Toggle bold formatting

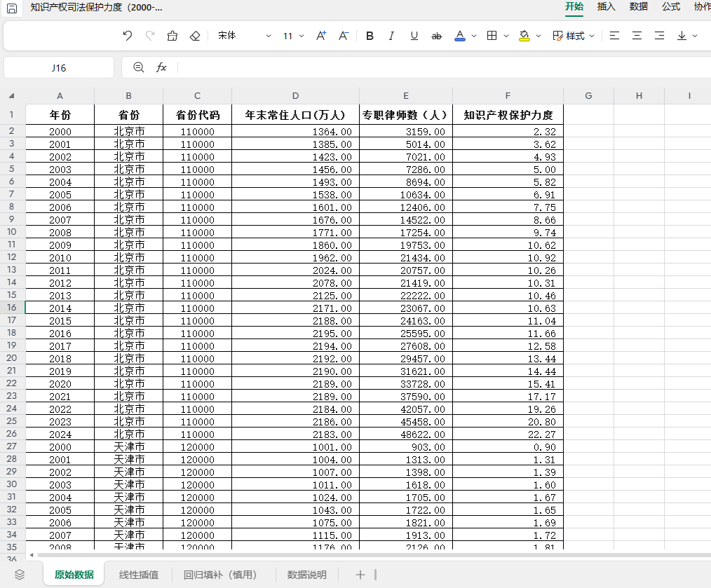370,36
